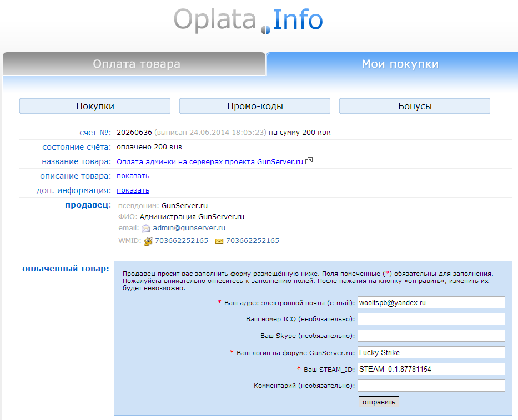Image resolution: width=518 pixels, height=420 pixels.
Task: Click into the ICQ number field
Action: click(431, 319)
